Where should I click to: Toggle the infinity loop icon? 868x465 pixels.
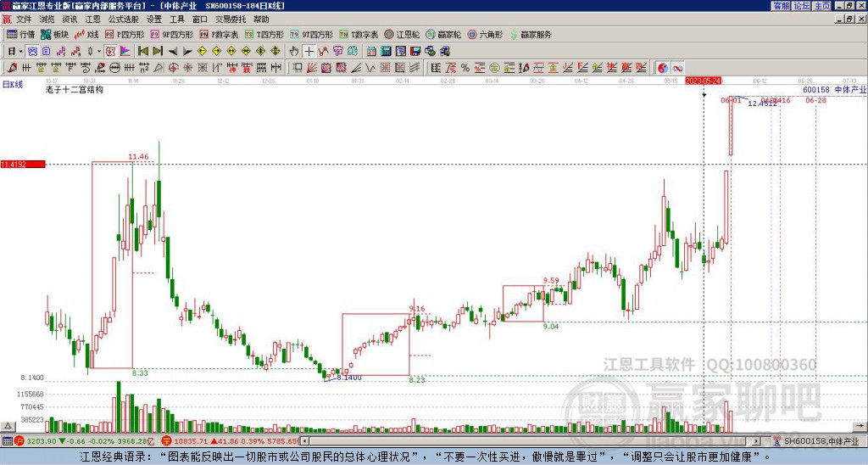click(677, 68)
